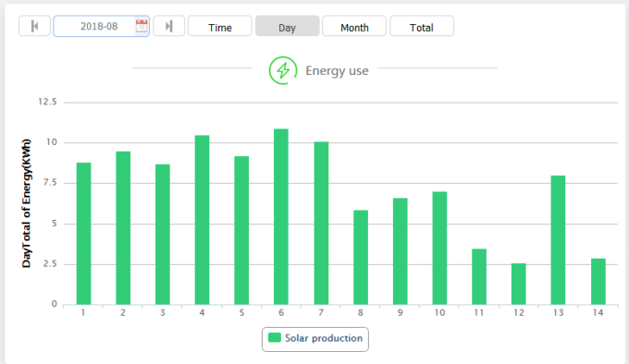629x364 pixels.
Task: Open the calendar picker icon
Action: [142, 27]
